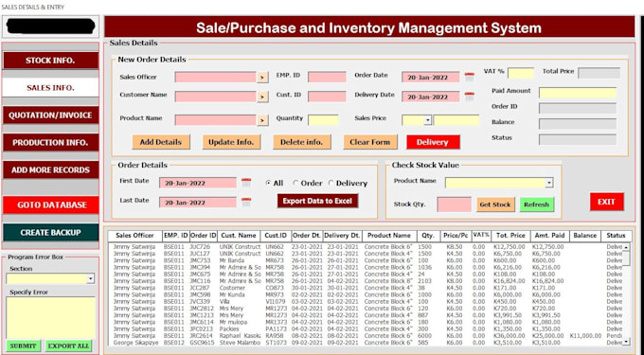Click the Product Name column header

tap(389, 236)
